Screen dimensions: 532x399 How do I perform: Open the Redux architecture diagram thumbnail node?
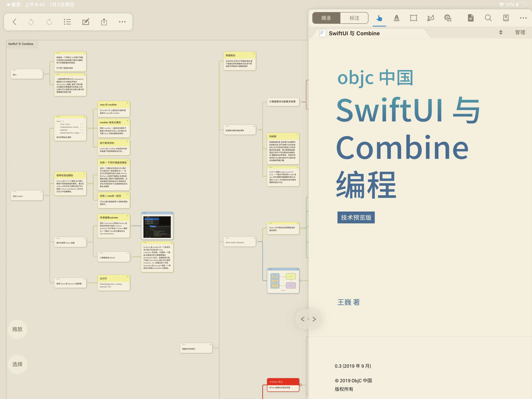point(283,281)
